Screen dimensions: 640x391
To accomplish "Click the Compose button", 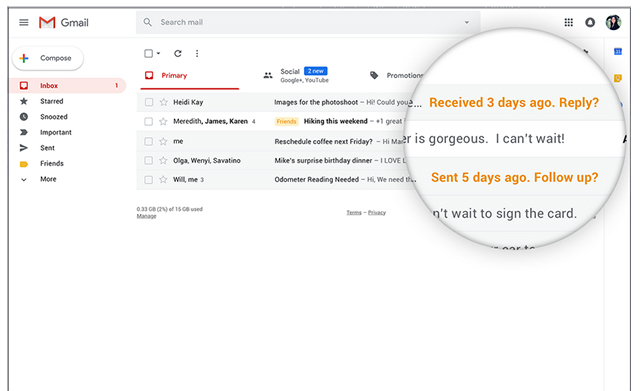I will click(48, 58).
